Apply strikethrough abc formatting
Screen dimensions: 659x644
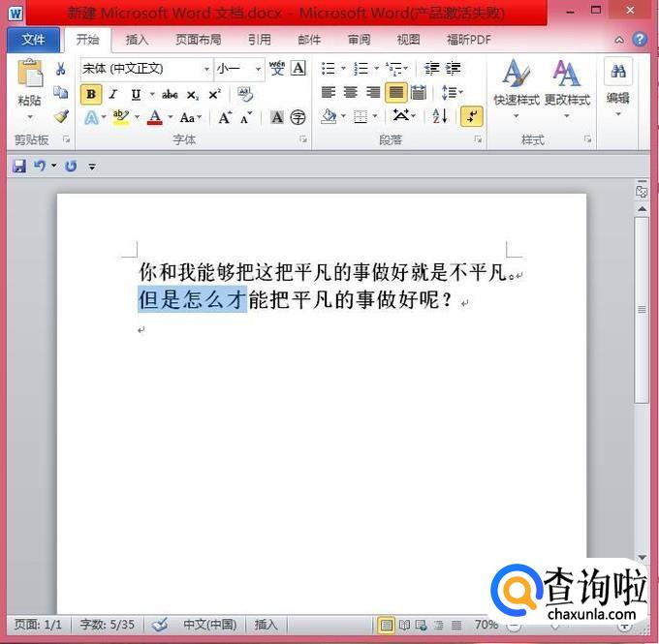click(170, 95)
